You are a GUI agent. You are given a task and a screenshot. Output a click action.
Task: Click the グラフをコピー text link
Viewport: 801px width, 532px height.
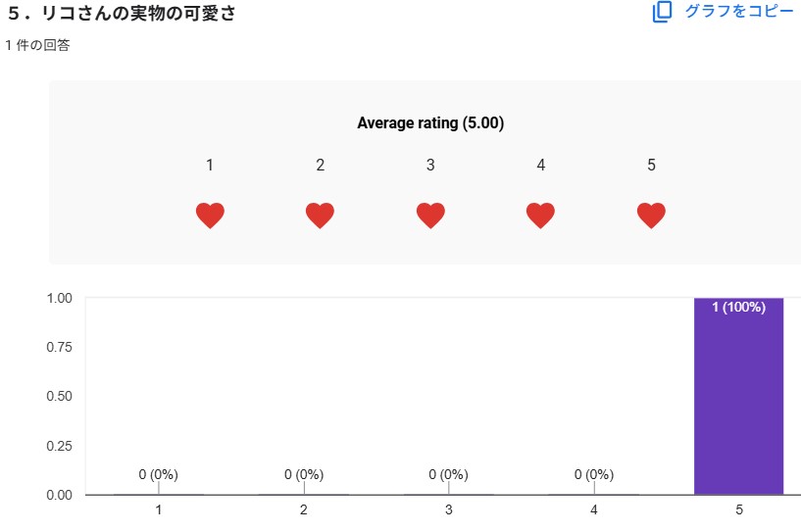pyautogui.click(x=738, y=12)
